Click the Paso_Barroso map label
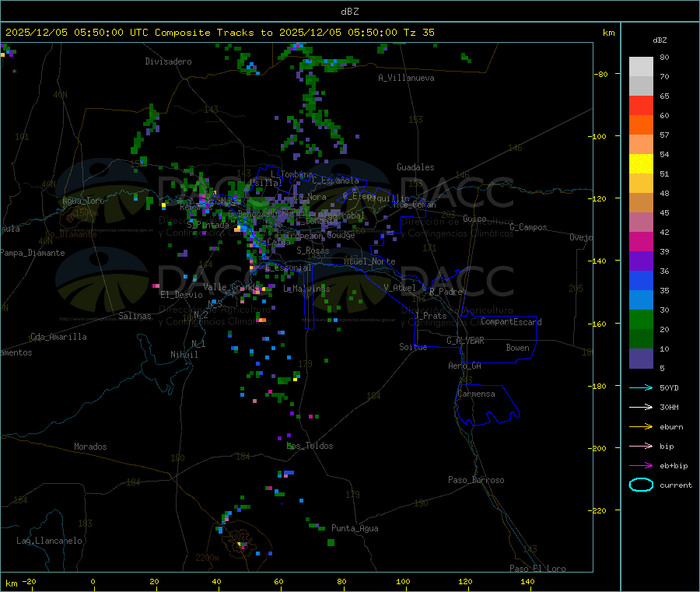700x592 pixels. 476,480
